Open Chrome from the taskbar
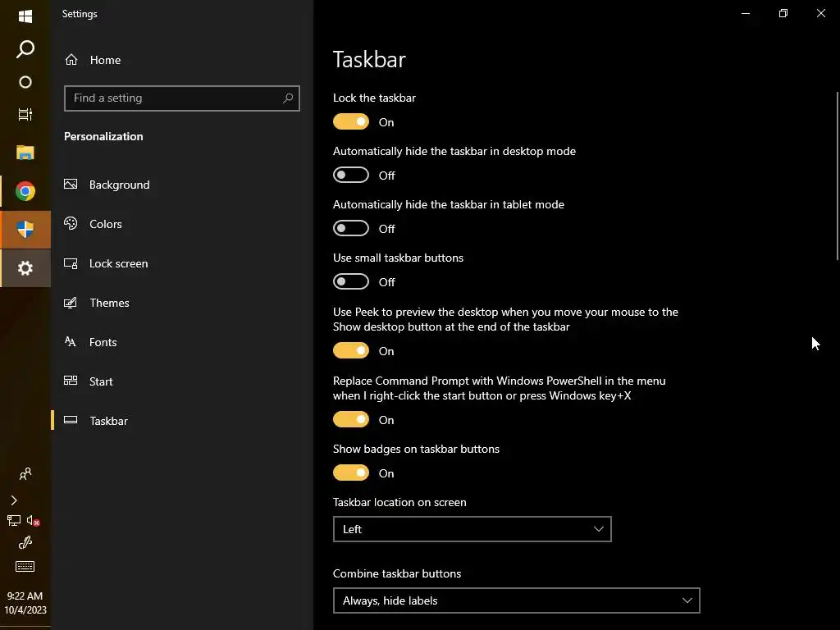This screenshot has height=630, width=840. pos(25,192)
